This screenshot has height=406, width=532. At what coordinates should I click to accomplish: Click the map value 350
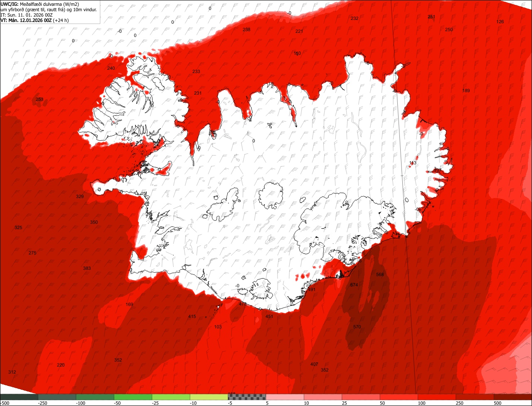tap(94, 222)
